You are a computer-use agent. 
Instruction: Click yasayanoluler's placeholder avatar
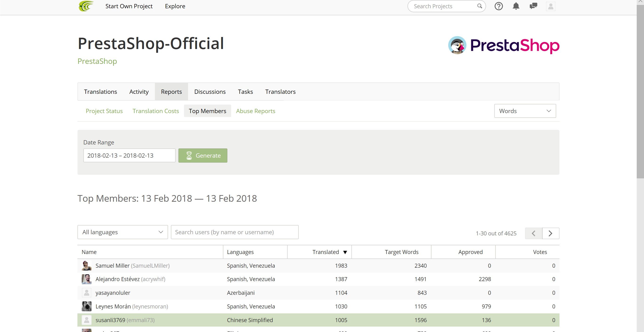pos(86,292)
